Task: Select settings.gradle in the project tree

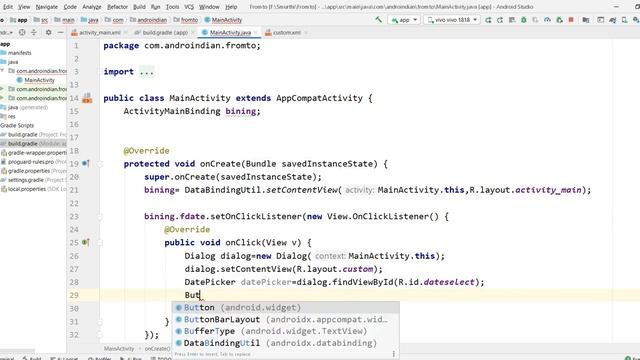Action: tap(33, 180)
